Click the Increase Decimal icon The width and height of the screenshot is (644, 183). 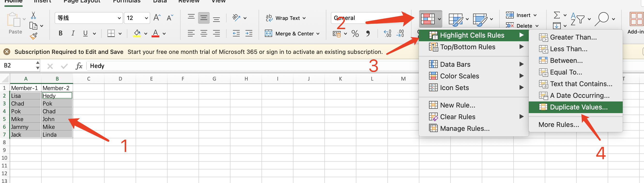coord(388,33)
